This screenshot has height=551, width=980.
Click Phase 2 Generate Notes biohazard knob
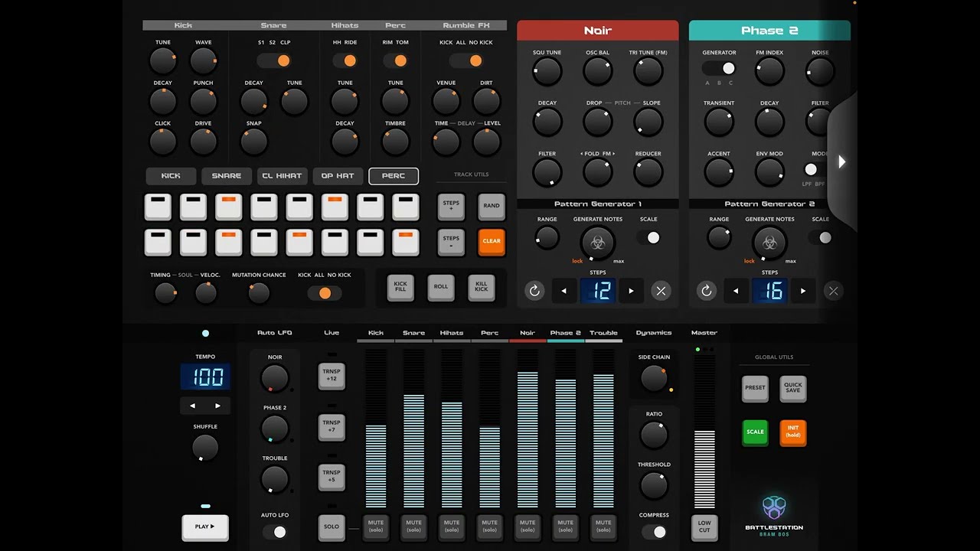pyautogui.click(x=769, y=243)
